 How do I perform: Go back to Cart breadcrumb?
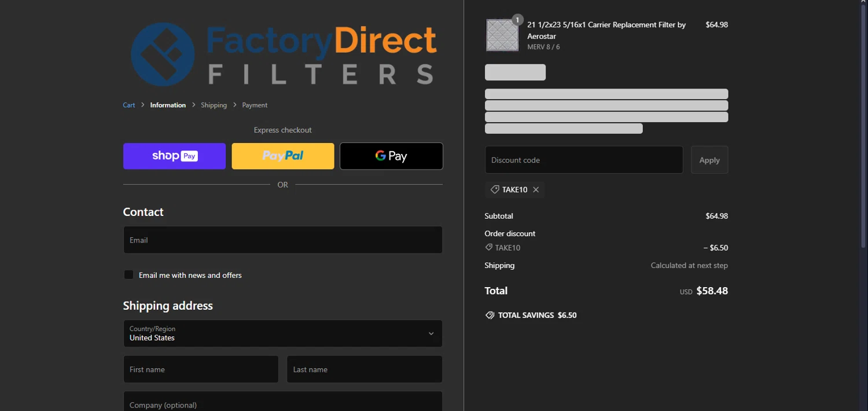pos(129,105)
